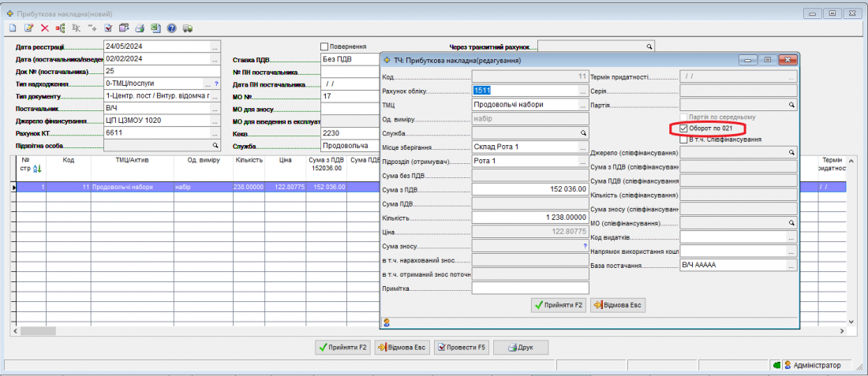Open help via blue question mark icon
This screenshot has width=868, height=376.
click(171, 28)
